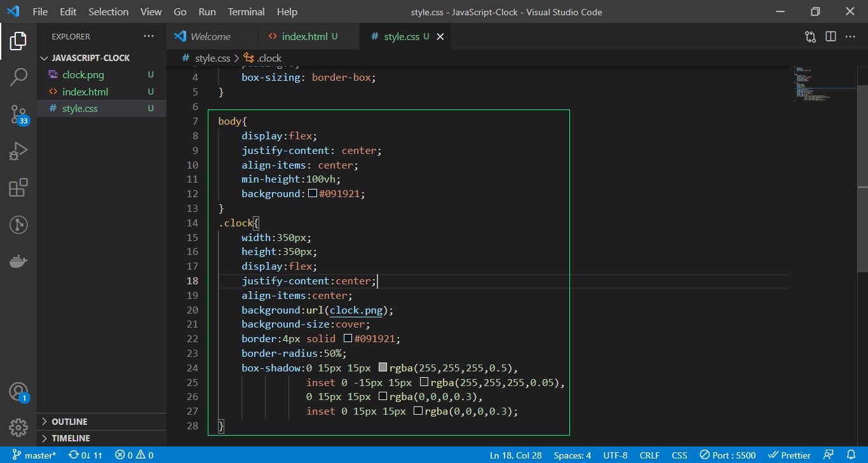Click Port : 5500 live server indicator
The height and width of the screenshot is (463, 868).
pos(728,455)
